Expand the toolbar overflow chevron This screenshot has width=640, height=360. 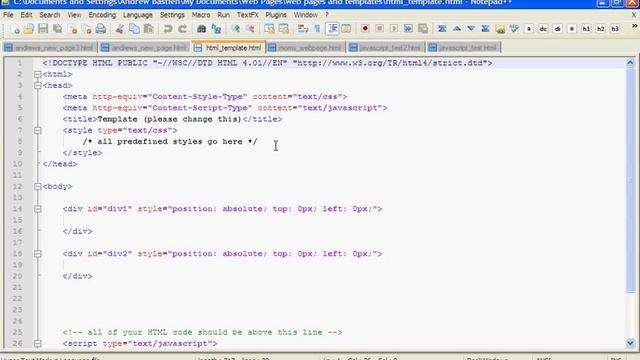(x=634, y=27)
